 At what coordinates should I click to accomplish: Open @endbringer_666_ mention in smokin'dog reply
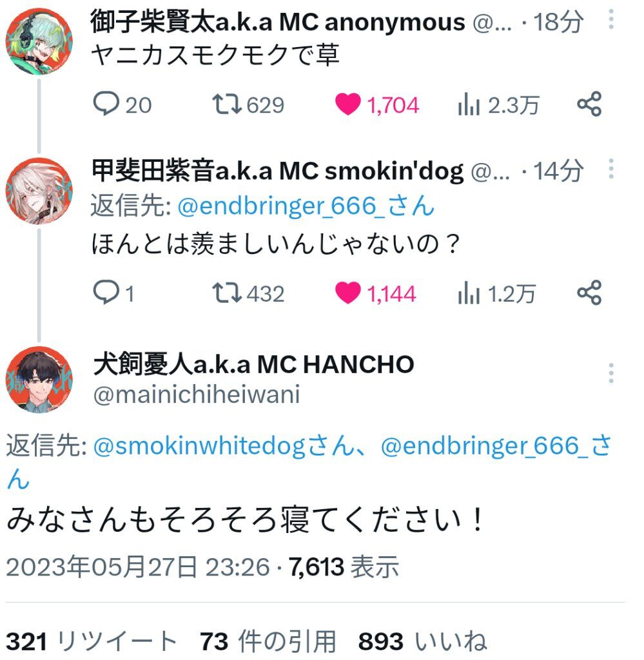point(306,206)
